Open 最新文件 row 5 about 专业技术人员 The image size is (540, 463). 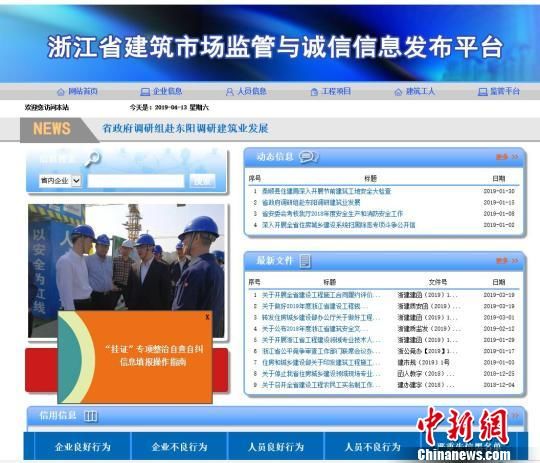(321, 340)
